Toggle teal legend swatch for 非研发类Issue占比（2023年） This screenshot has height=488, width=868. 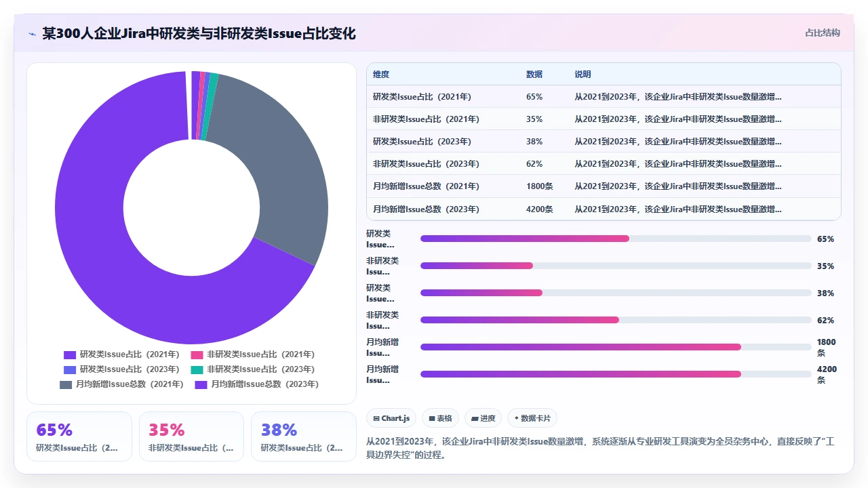tap(197, 369)
